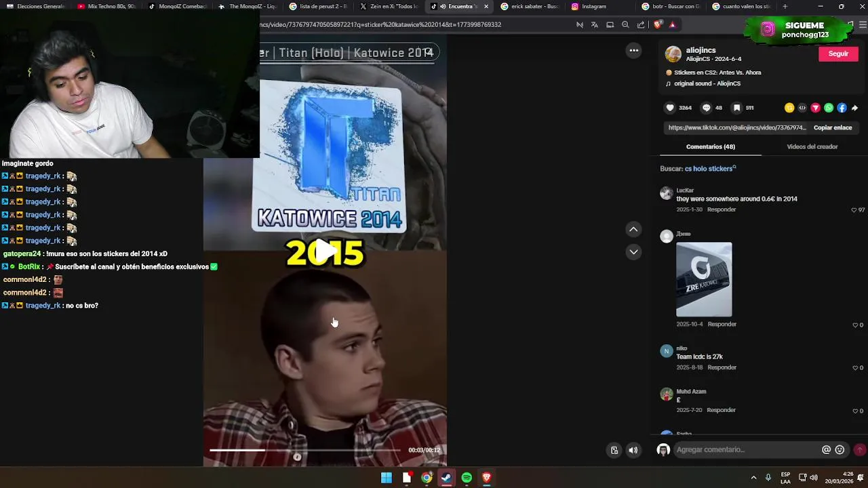Screen dimensions: 868x488
Task: Click the share page icon in address bar
Action: tap(641, 24)
